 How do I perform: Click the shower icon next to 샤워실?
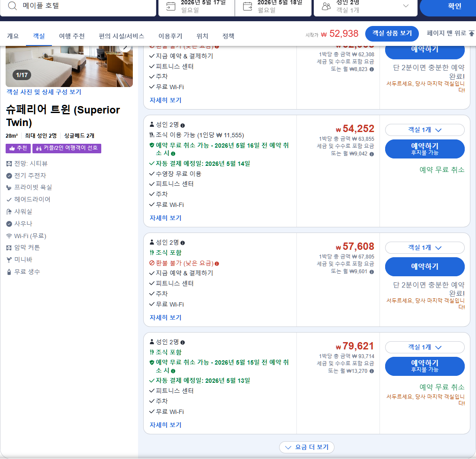(x=9, y=212)
